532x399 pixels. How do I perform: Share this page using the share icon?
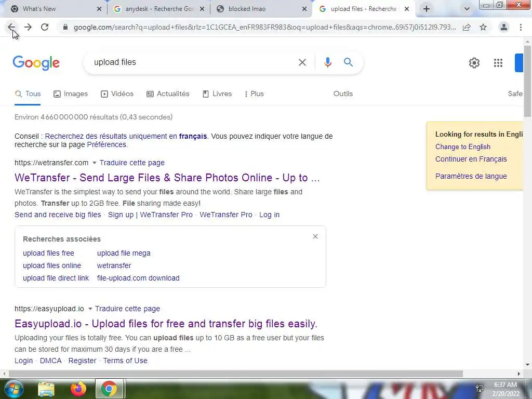[467, 27]
